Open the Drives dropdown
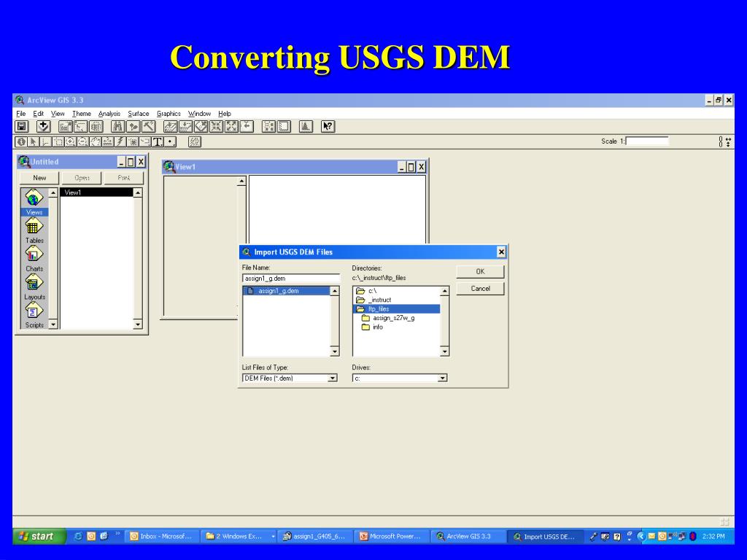 point(443,378)
